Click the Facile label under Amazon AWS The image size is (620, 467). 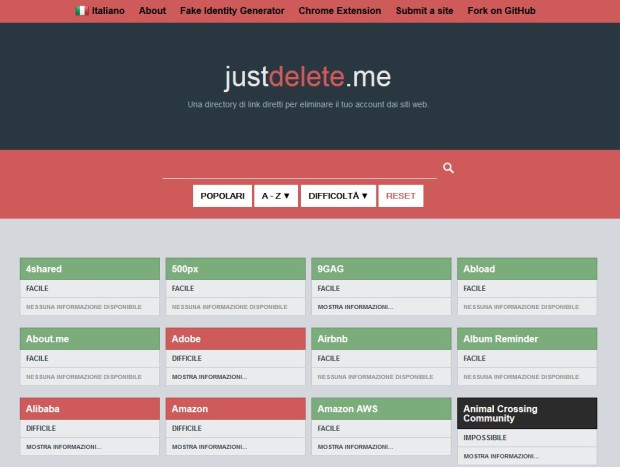(x=329, y=428)
